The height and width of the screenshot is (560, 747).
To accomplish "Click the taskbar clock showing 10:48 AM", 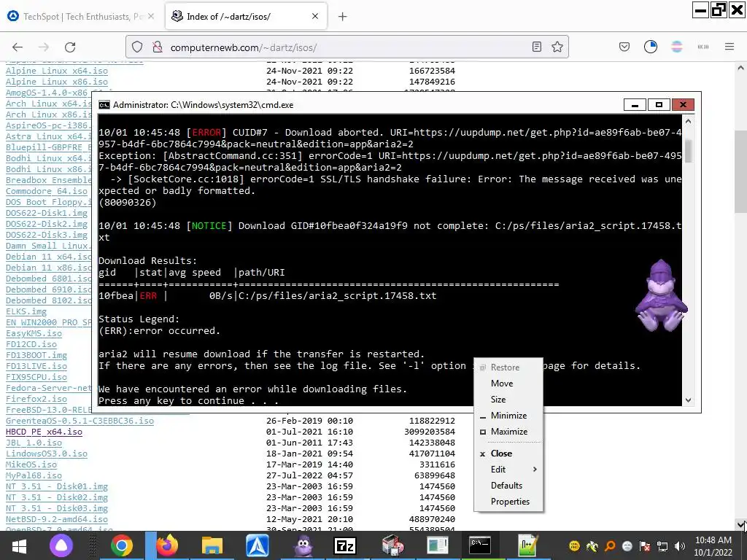I will click(713, 546).
